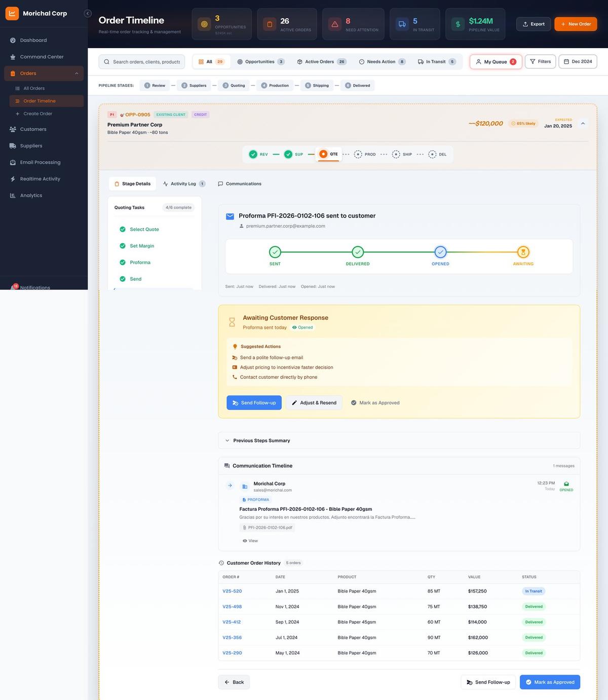
Task: Click the View eye icon on message
Action: pyautogui.click(x=245, y=541)
